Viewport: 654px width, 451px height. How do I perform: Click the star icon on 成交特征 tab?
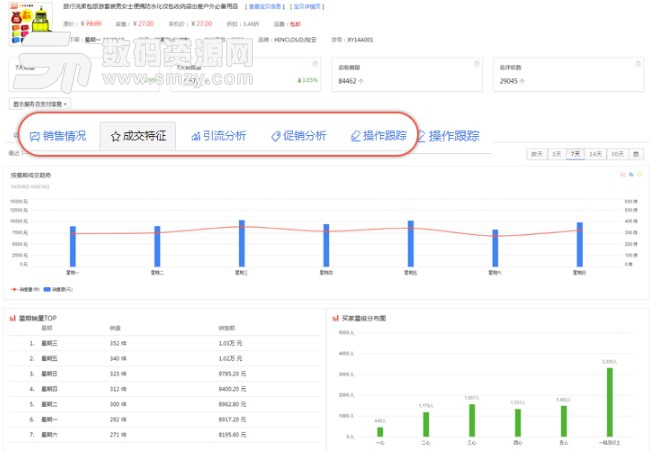click(116, 136)
